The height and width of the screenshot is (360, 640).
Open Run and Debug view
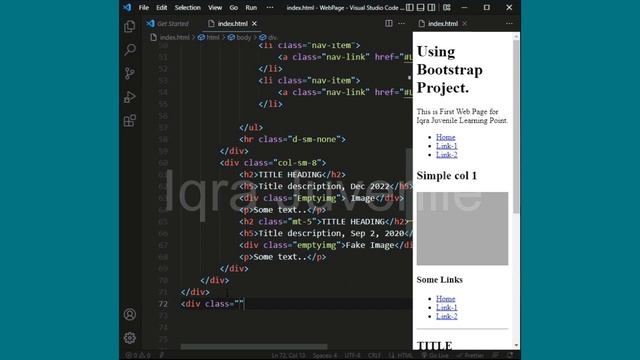coord(130,97)
